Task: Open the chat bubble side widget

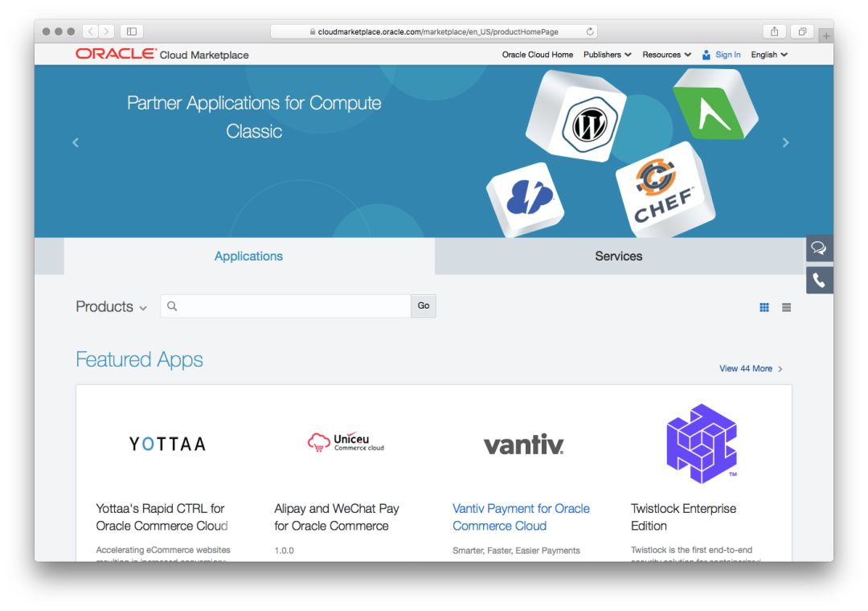Action: tap(819, 248)
